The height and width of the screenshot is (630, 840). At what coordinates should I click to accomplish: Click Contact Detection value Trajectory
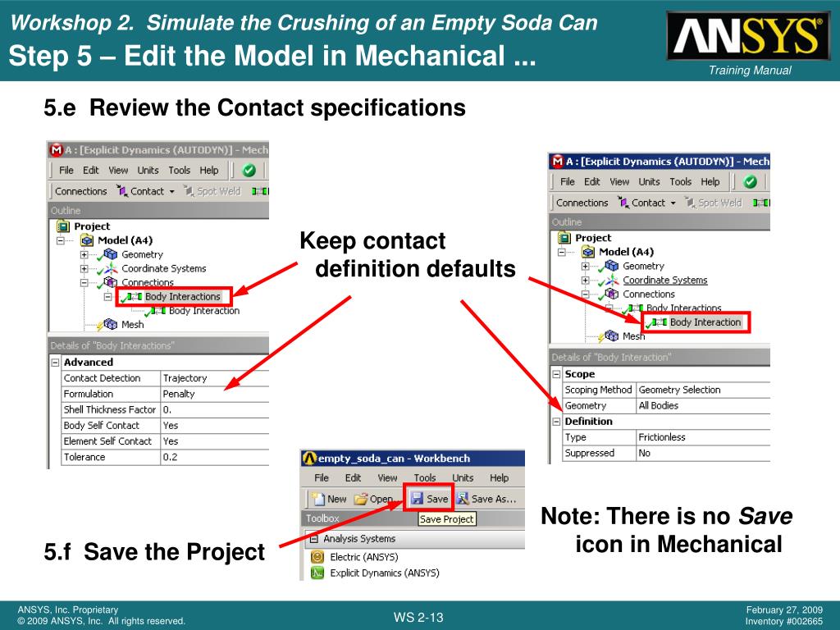pos(214,378)
